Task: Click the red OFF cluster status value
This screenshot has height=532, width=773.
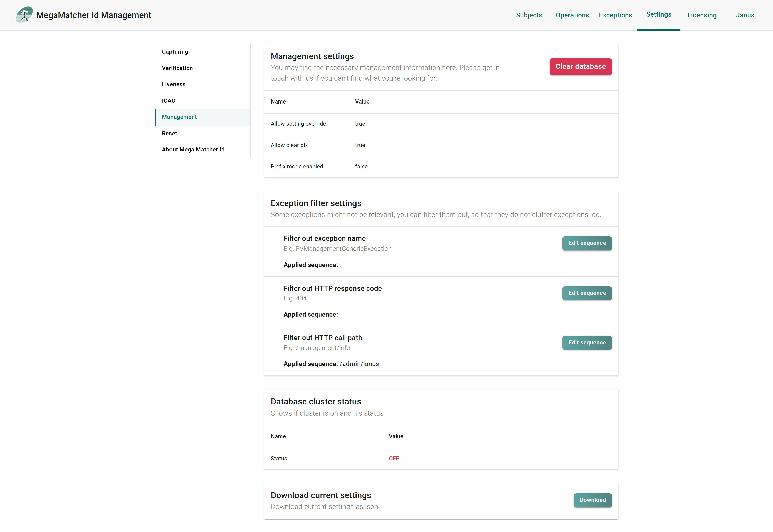Action: tap(394, 458)
